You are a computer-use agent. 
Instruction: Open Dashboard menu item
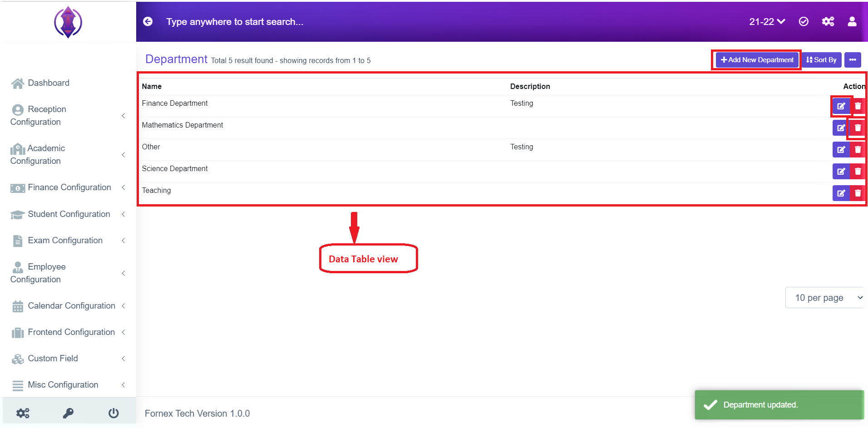tap(68, 83)
